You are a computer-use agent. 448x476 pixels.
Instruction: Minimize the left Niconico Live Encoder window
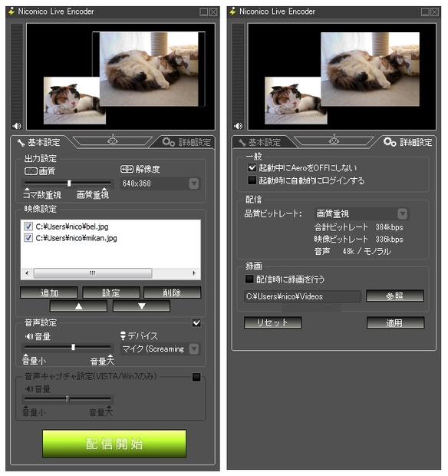[204, 12]
